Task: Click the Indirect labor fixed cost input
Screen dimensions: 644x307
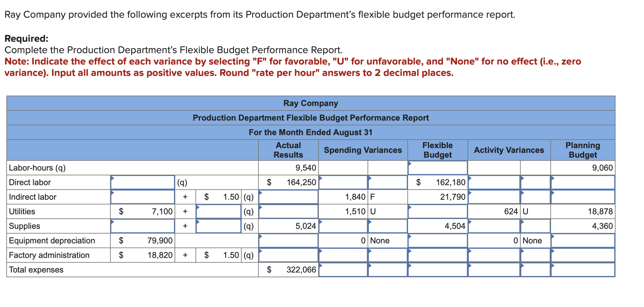Action: click(142, 197)
